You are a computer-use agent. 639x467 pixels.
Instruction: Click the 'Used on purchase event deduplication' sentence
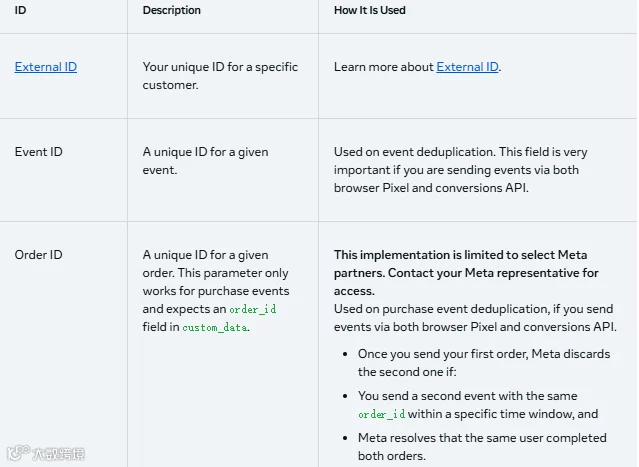click(x=475, y=318)
